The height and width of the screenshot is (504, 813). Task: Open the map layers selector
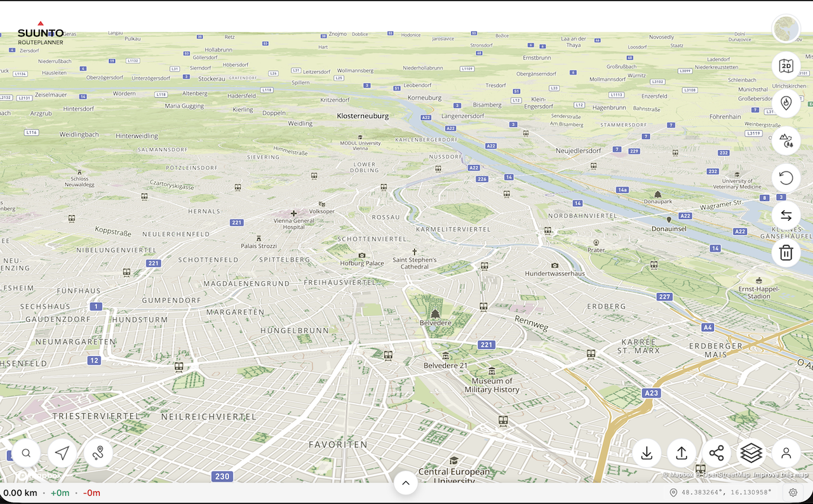(751, 453)
